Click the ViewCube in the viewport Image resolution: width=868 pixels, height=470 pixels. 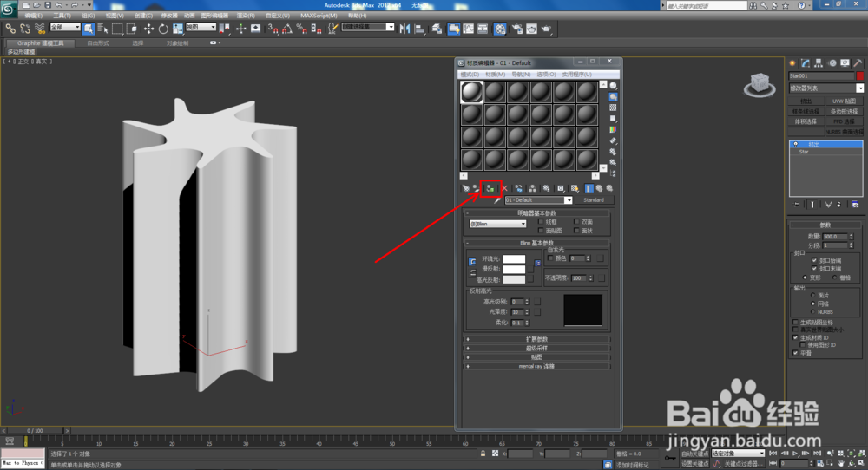(x=759, y=85)
